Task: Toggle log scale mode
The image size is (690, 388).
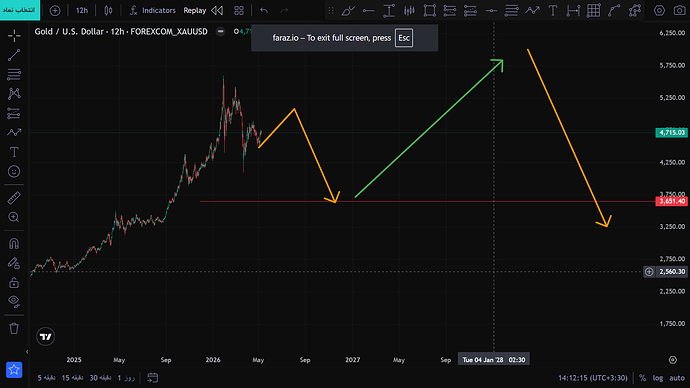Action: tap(658, 378)
